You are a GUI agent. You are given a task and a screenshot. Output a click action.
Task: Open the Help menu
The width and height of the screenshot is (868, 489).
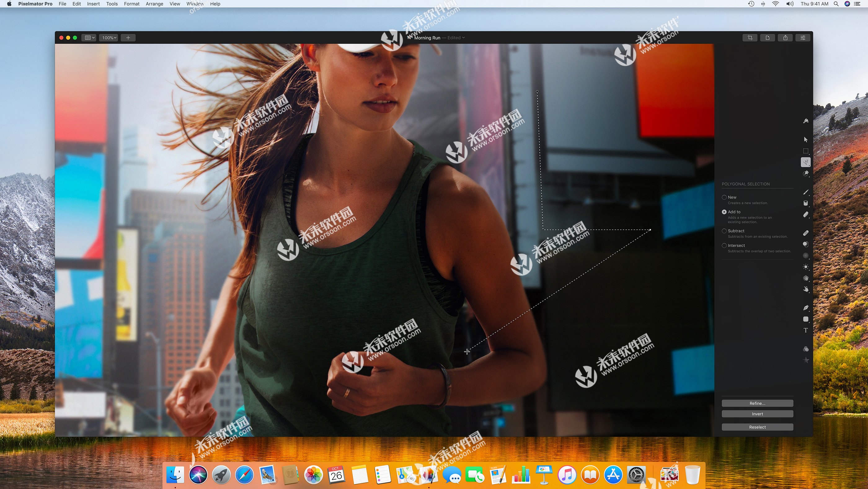click(215, 4)
